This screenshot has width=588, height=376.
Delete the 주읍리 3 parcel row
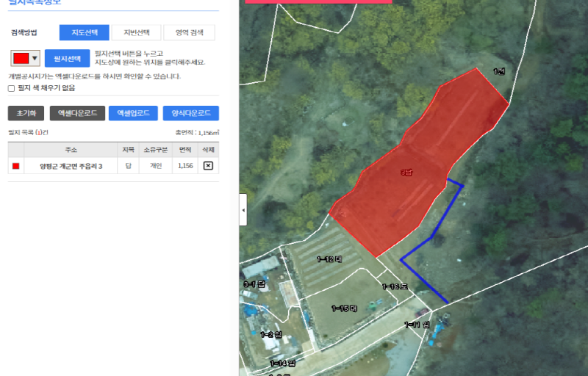(208, 166)
